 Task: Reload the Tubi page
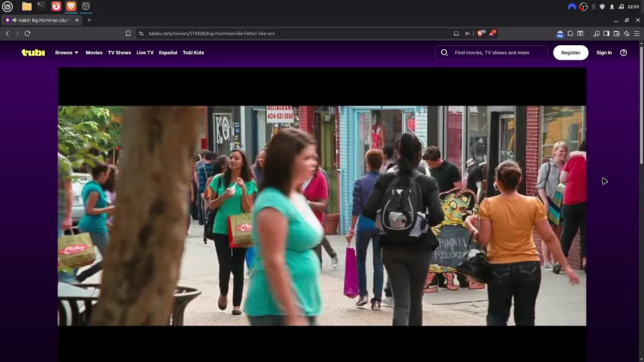click(x=28, y=33)
